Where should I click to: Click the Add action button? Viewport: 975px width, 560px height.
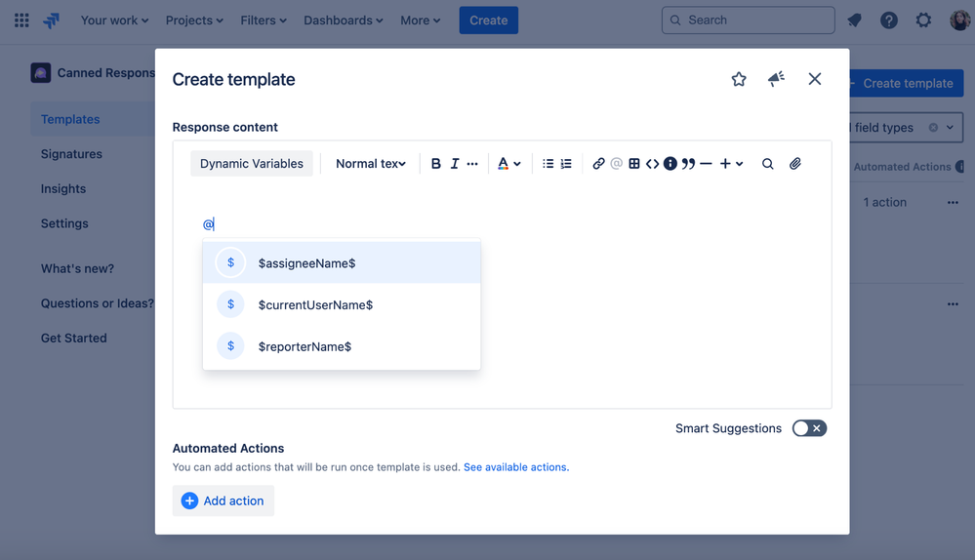point(223,500)
